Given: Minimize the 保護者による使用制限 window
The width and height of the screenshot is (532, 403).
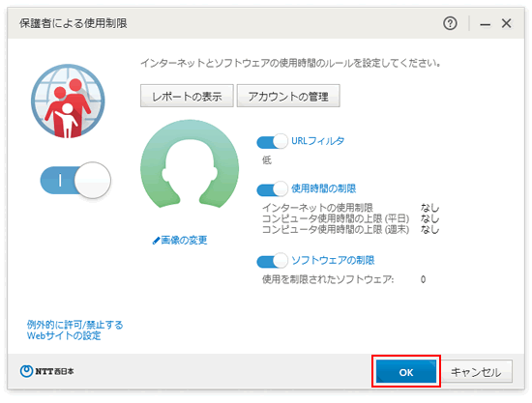Looking at the screenshot, I should coord(486,24).
